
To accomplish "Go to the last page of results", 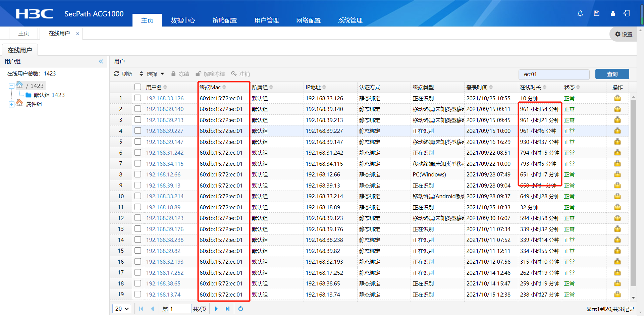I will point(227,309).
